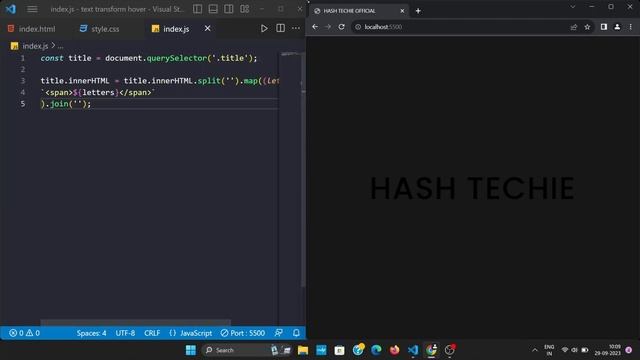
Task: Bookmark this page with star icon
Action: tap(587, 27)
